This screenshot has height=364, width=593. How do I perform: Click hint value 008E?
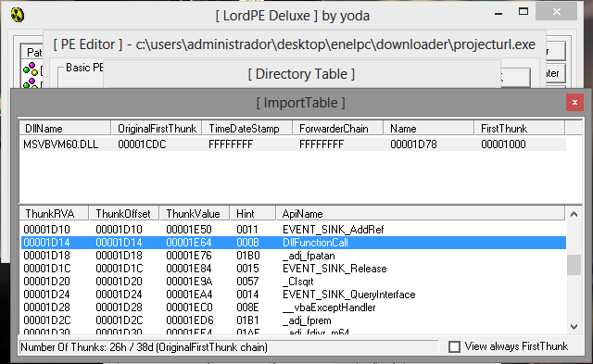tap(247, 308)
